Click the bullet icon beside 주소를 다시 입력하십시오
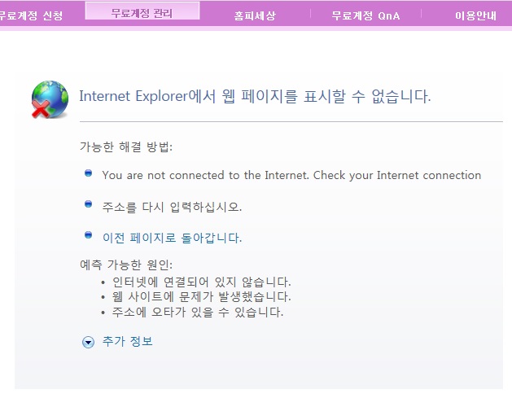The height and width of the screenshot is (420, 512). pos(88,204)
